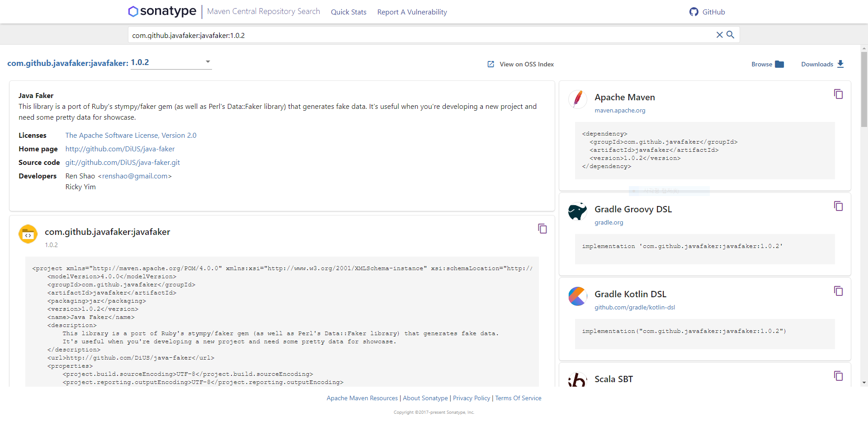Open the java-faker home page link
The height and width of the screenshot is (421, 868).
click(x=120, y=149)
